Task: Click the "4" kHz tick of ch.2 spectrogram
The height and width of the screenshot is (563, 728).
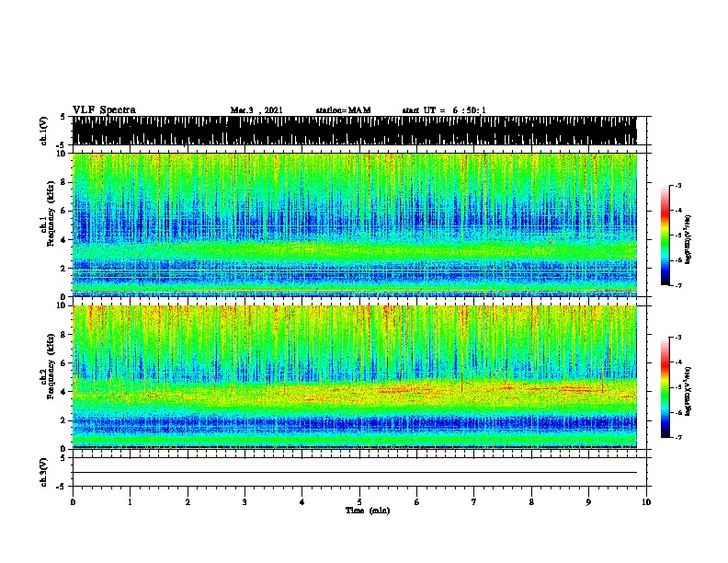Action: click(64, 392)
